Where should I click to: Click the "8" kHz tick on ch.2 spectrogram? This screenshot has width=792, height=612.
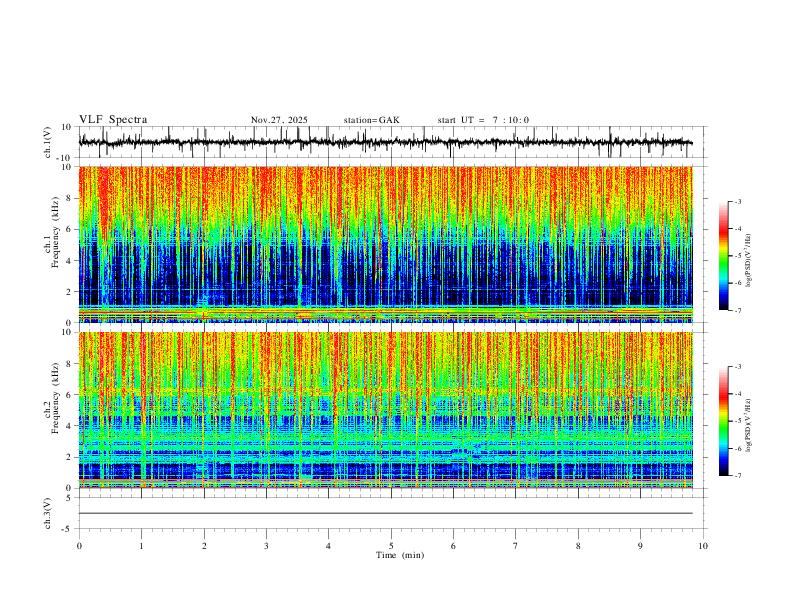click(x=69, y=364)
